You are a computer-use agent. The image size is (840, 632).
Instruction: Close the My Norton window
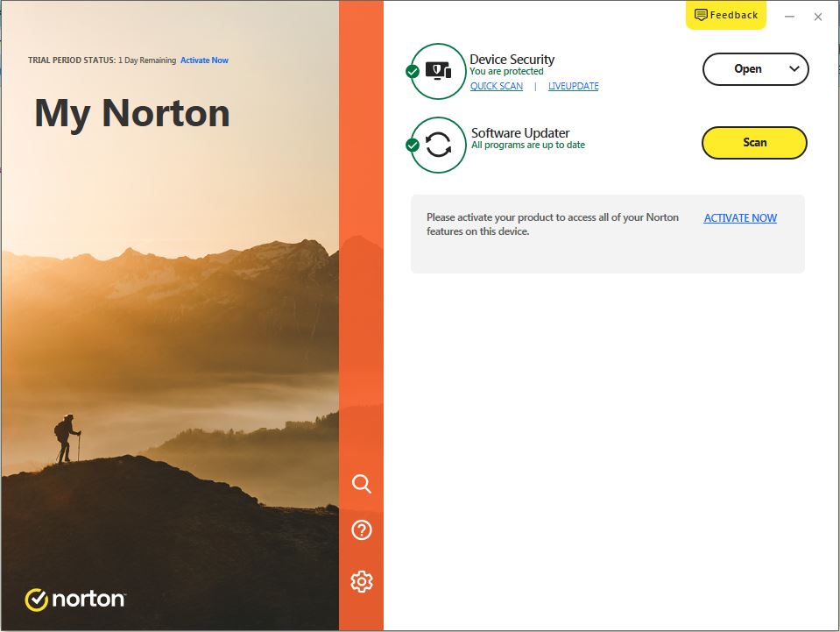coord(818,17)
